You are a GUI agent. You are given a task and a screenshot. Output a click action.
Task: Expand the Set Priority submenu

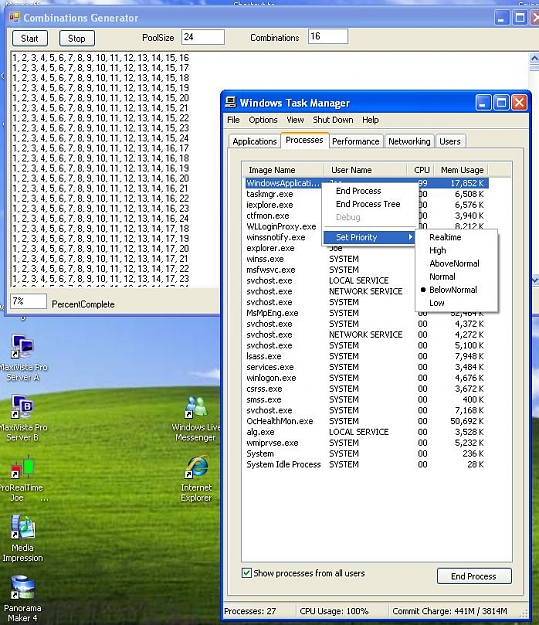[369, 237]
